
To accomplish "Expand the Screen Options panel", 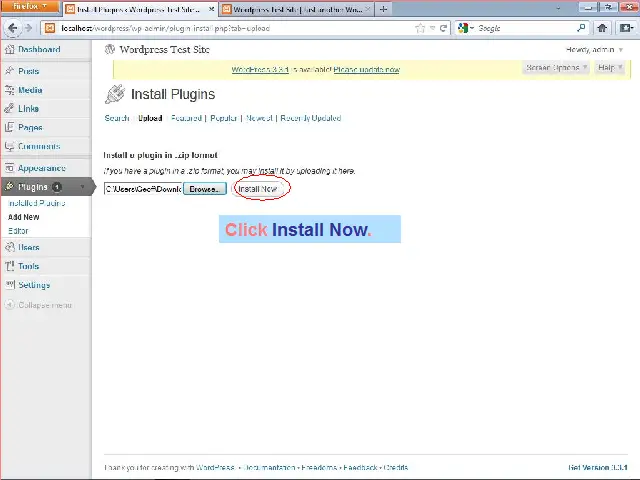I will click(556, 67).
